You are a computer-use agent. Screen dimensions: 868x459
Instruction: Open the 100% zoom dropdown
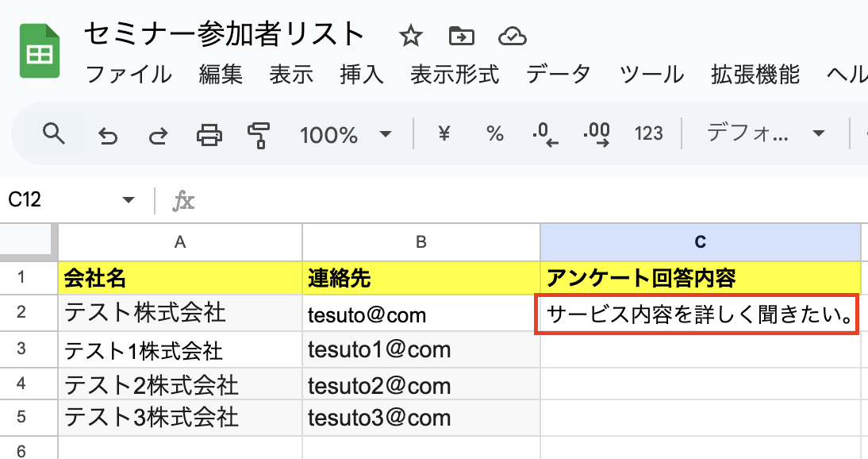[x=346, y=134]
